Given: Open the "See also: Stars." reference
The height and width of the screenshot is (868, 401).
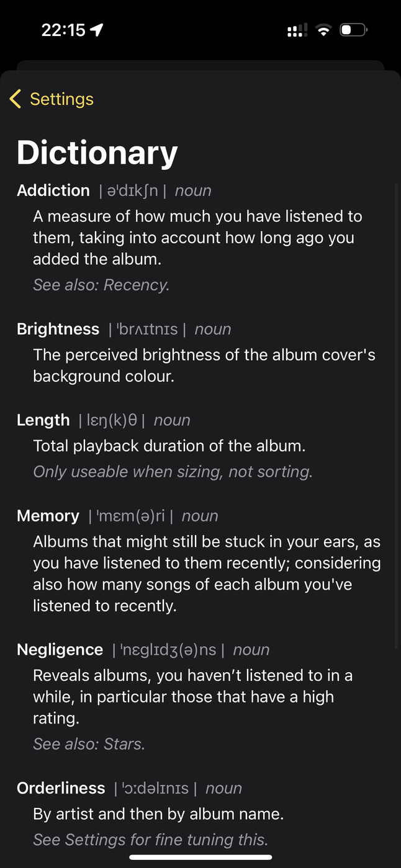Looking at the screenshot, I should tap(89, 744).
